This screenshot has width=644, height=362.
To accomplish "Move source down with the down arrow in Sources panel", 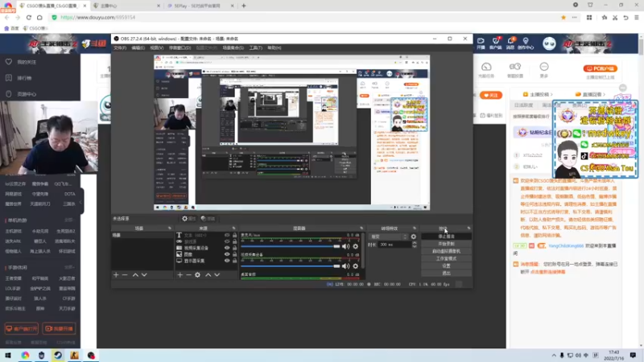I will [x=217, y=275].
